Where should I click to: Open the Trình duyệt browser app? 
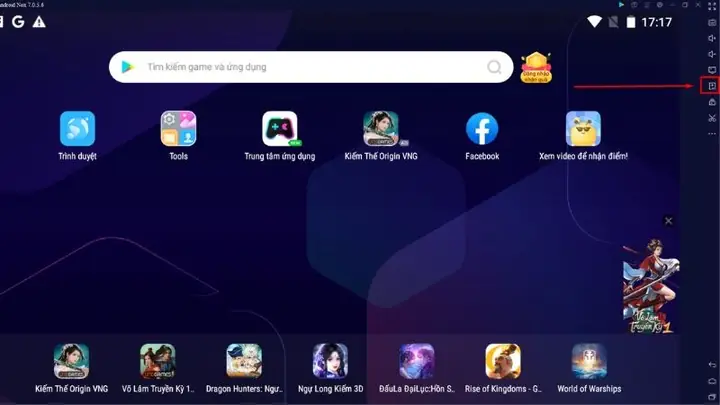point(77,129)
